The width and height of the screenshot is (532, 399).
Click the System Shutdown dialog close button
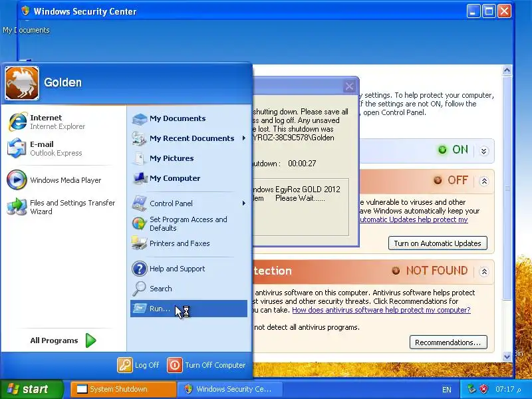pyautogui.click(x=350, y=86)
